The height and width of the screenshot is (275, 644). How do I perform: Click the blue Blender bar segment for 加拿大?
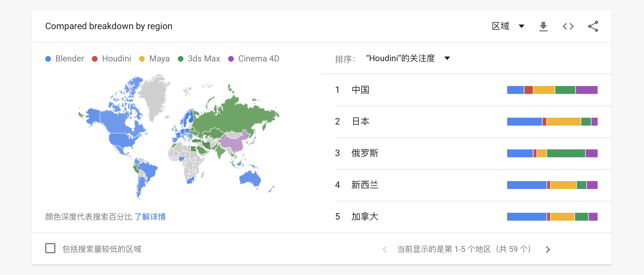pyautogui.click(x=527, y=217)
